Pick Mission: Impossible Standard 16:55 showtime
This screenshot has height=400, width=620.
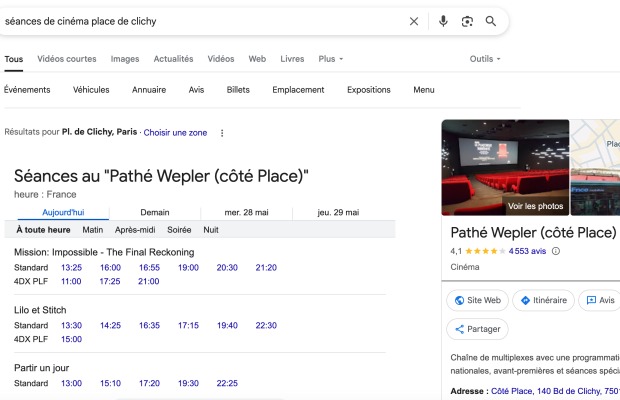tap(149, 268)
